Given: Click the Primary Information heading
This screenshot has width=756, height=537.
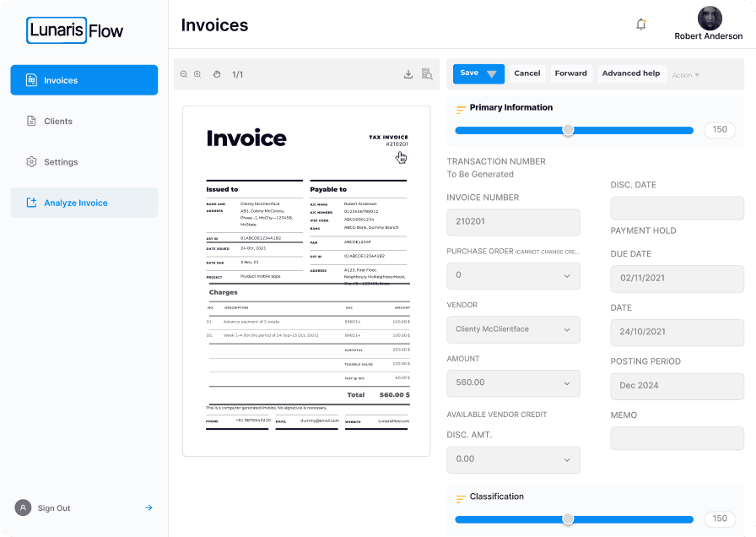Looking at the screenshot, I should (x=511, y=107).
